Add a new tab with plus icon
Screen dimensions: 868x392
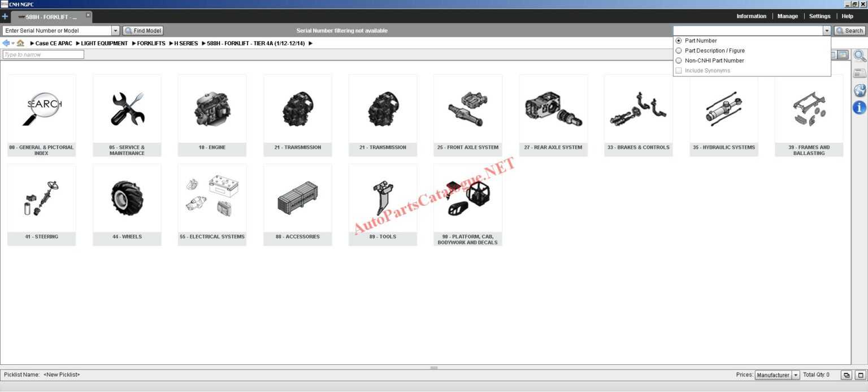coord(5,16)
